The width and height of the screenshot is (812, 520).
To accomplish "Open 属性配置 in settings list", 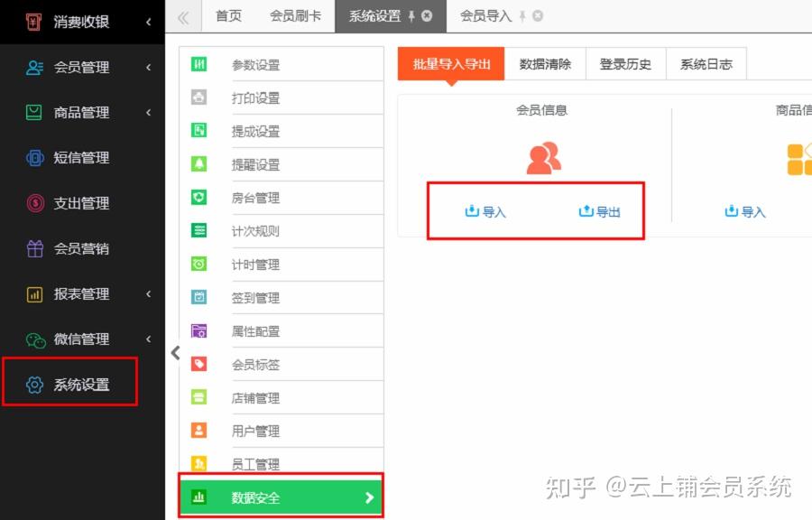I will 281,330.
